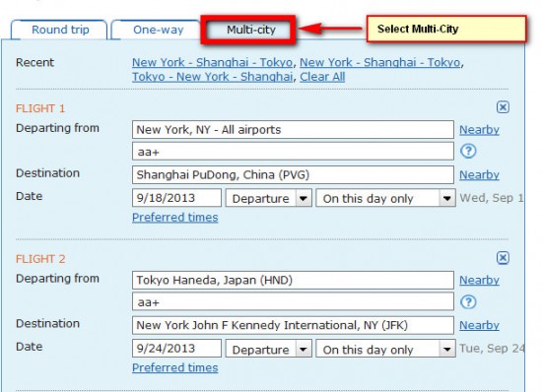Open recent search Tokyo - New York - Shanghai
Screen dimensions: 542x392
click(212, 77)
